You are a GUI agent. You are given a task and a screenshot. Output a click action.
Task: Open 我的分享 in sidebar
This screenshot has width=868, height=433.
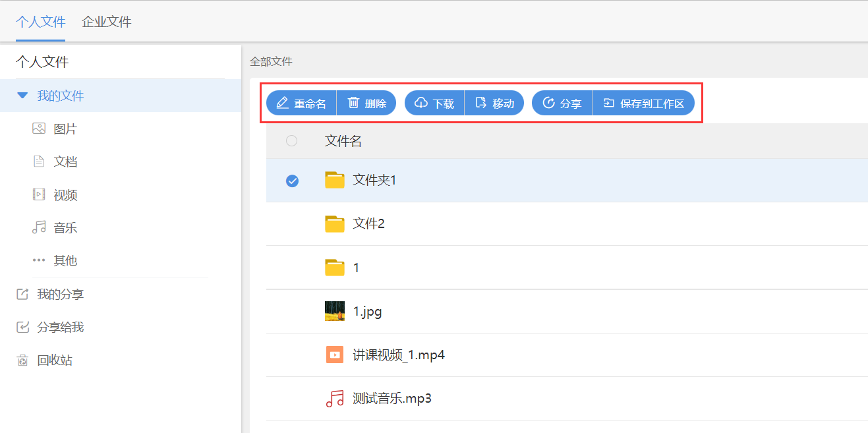[59, 295]
